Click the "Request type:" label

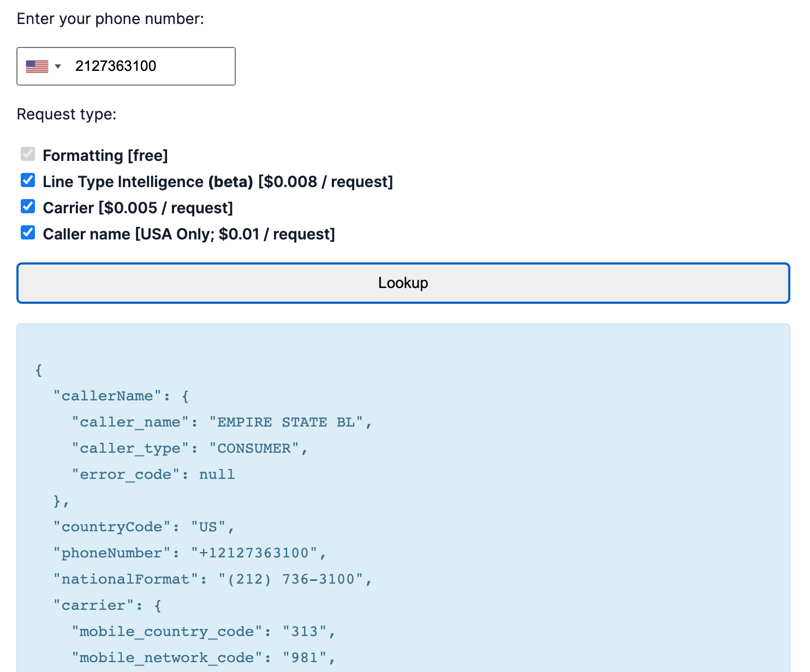point(67,115)
